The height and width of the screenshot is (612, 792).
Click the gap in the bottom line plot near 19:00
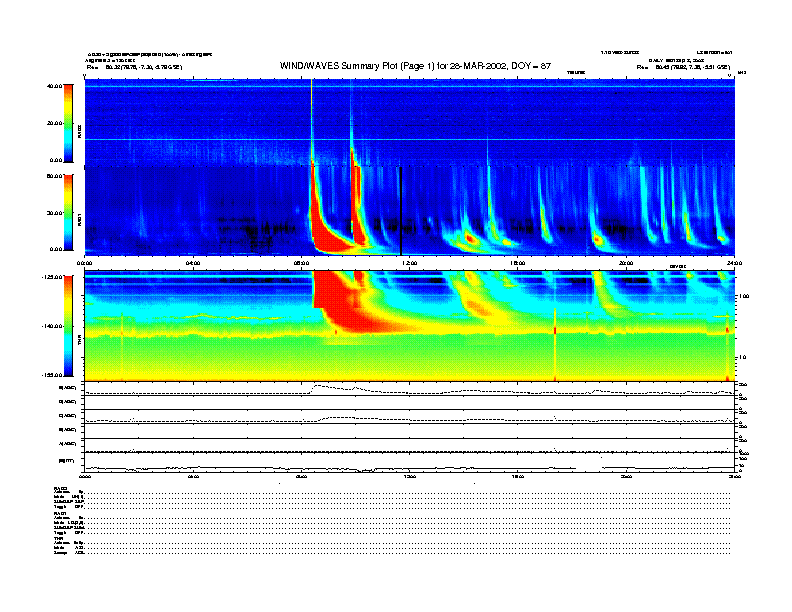(589, 468)
